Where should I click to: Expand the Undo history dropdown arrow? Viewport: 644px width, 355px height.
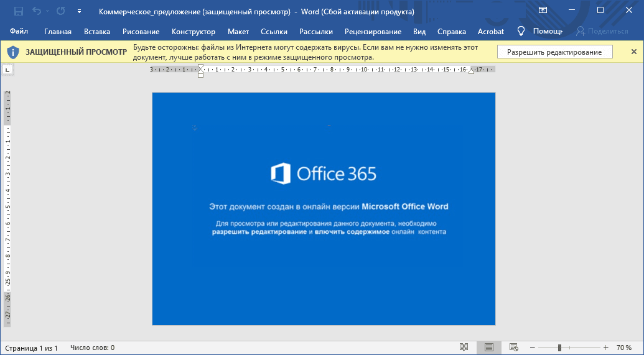47,12
